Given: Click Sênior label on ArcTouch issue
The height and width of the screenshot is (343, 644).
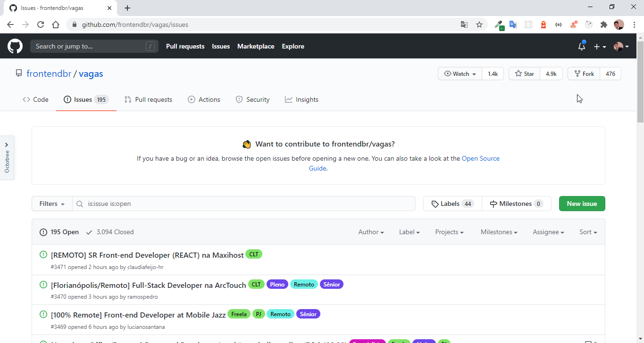Looking at the screenshot, I should click(332, 284).
